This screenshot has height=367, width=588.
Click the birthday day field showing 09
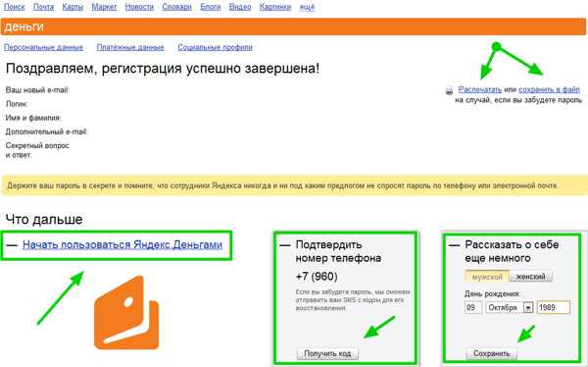(473, 307)
